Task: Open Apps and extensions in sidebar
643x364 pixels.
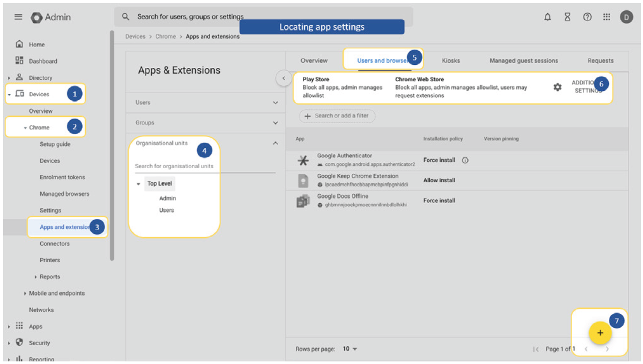Action: pyautogui.click(x=65, y=227)
